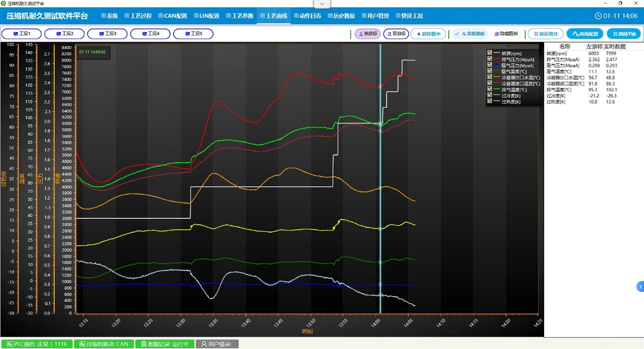Click the 转速 y-axis label
644x349 pixels.
coord(57,178)
